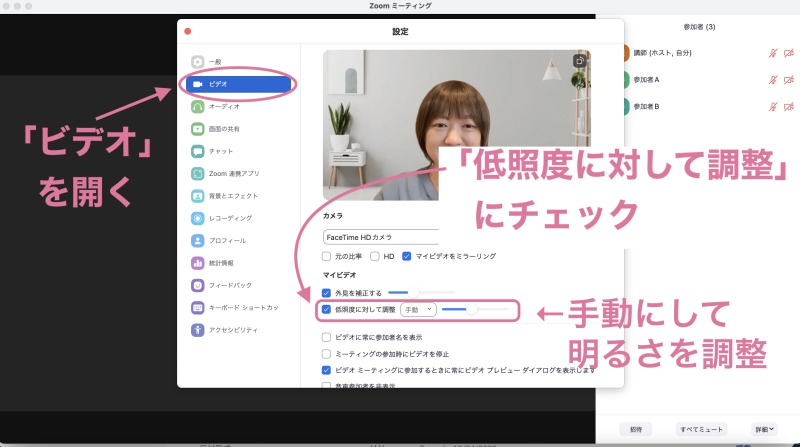Open the Zoom 連携アプリ section
The width and height of the screenshot is (800, 447).
[x=226, y=173]
